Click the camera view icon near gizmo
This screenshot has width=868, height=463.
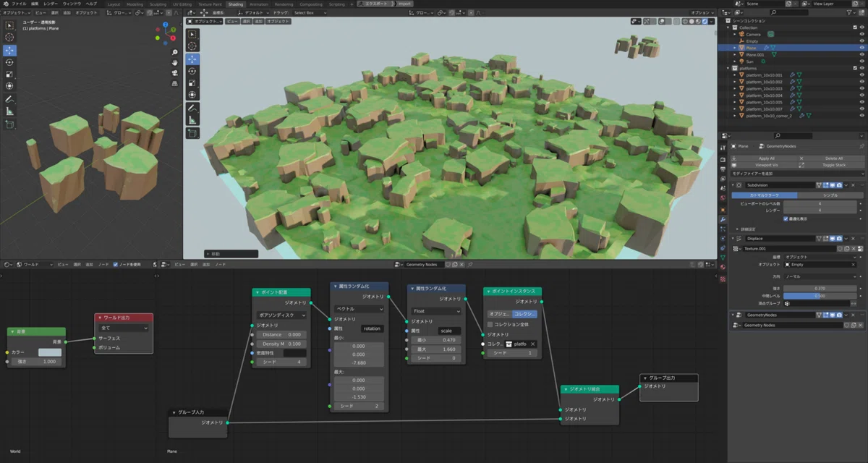(x=174, y=73)
